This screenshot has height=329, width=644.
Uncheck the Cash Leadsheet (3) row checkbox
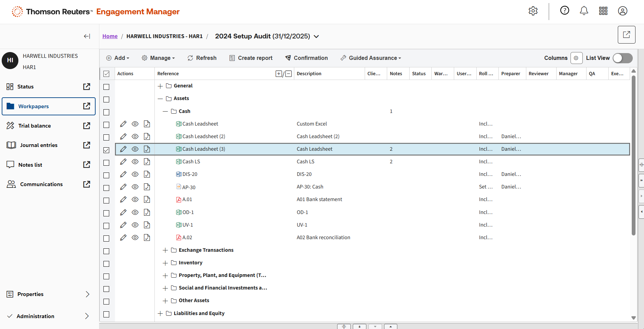(106, 150)
